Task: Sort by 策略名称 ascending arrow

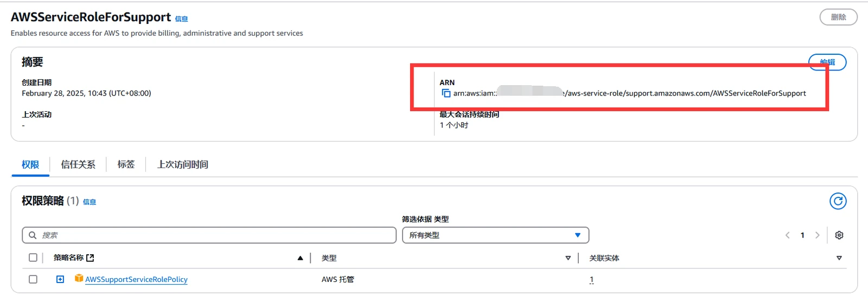Action: 300,258
